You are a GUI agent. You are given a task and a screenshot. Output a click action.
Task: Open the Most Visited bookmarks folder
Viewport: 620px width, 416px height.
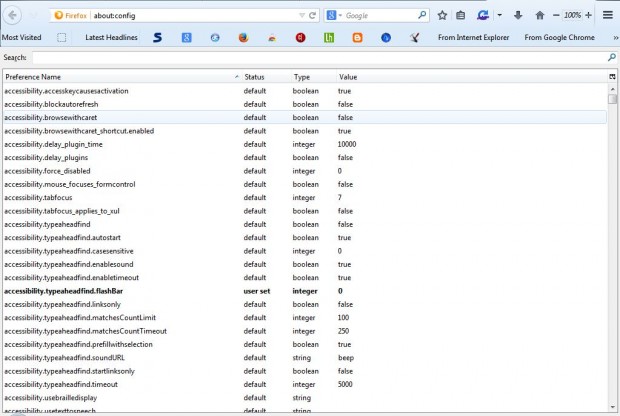point(21,37)
